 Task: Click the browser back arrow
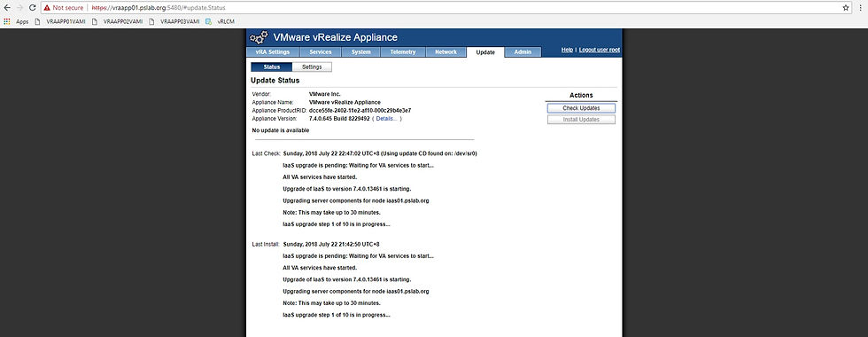tap(7, 8)
